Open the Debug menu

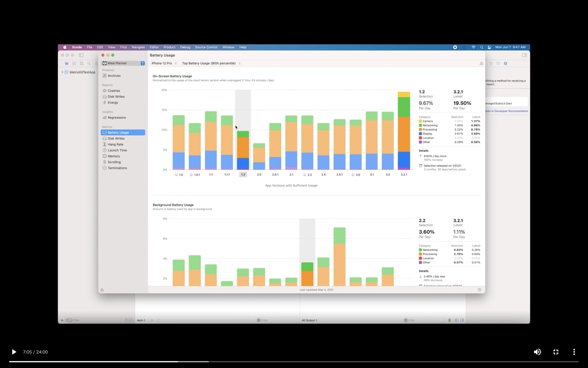(185, 47)
